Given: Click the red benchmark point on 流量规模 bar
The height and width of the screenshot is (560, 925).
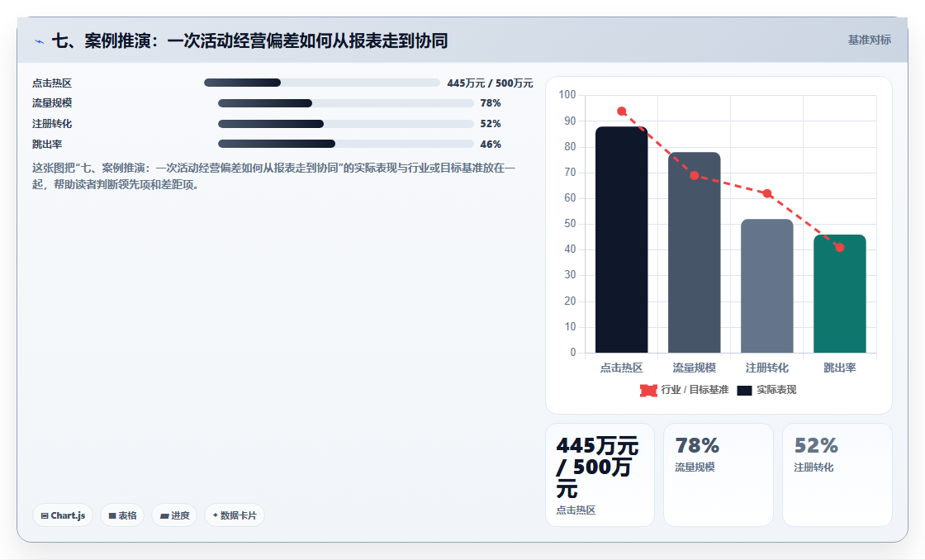Looking at the screenshot, I should tap(695, 176).
